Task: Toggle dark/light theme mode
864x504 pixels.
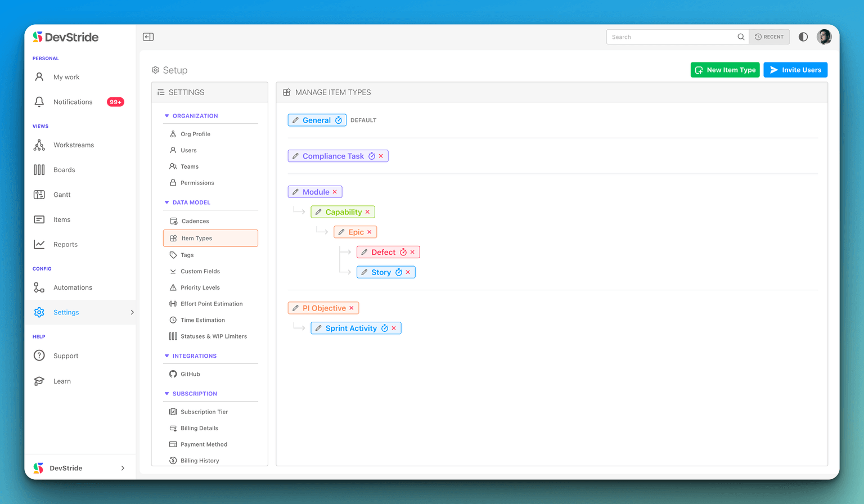Action: 803,37
